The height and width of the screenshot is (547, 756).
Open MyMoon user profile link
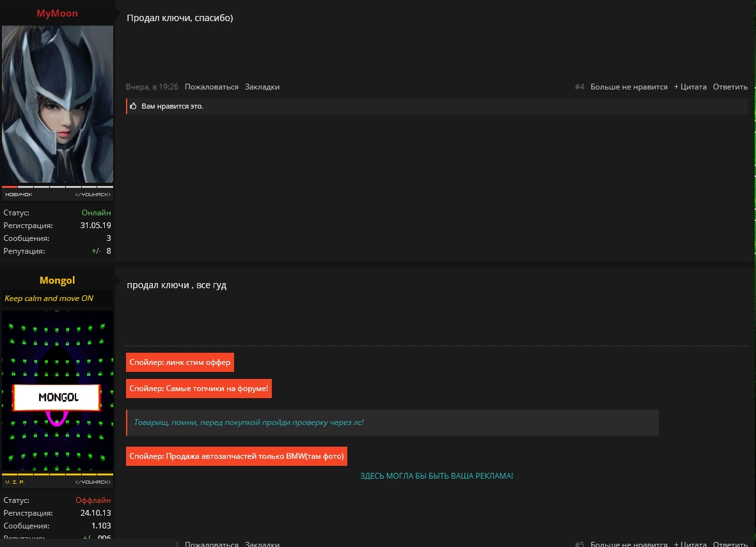(x=57, y=13)
